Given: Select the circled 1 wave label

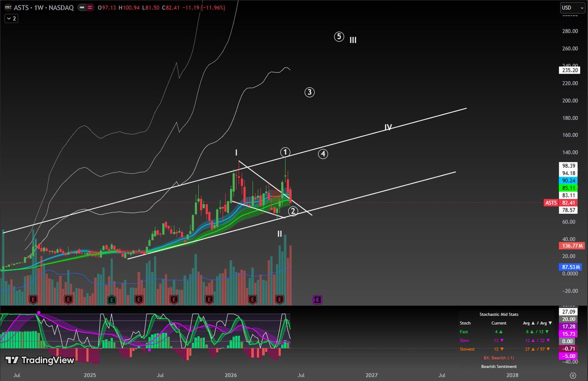Looking at the screenshot, I should 285,152.
